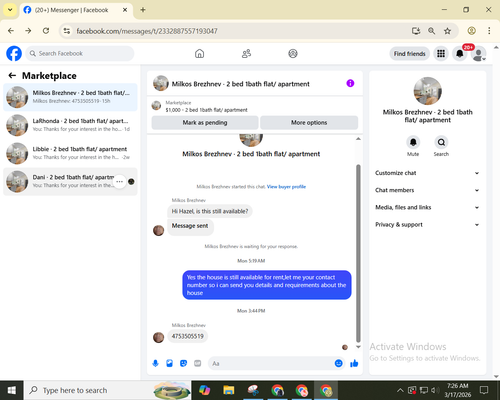View site information icon in address bar
This screenshot has height=400, width=500.
click(67, 31)
